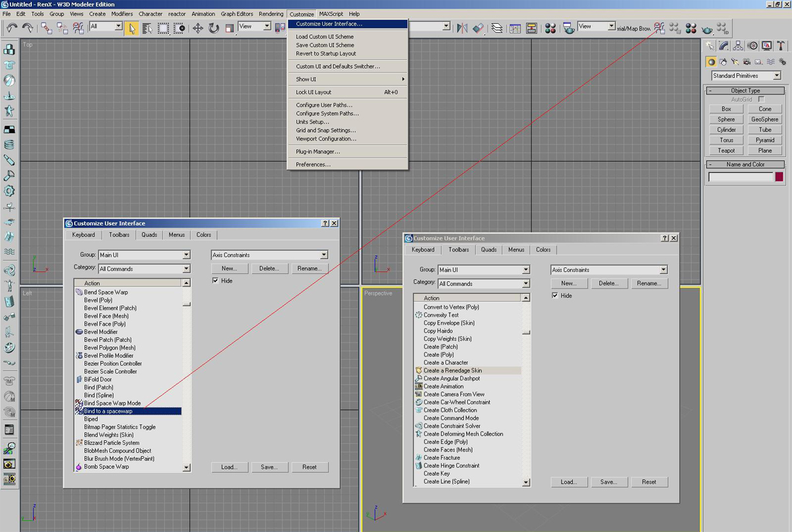Choose Preferences... from the Customize menu
This screenshot has height=532, width=792.
[313, 164]
